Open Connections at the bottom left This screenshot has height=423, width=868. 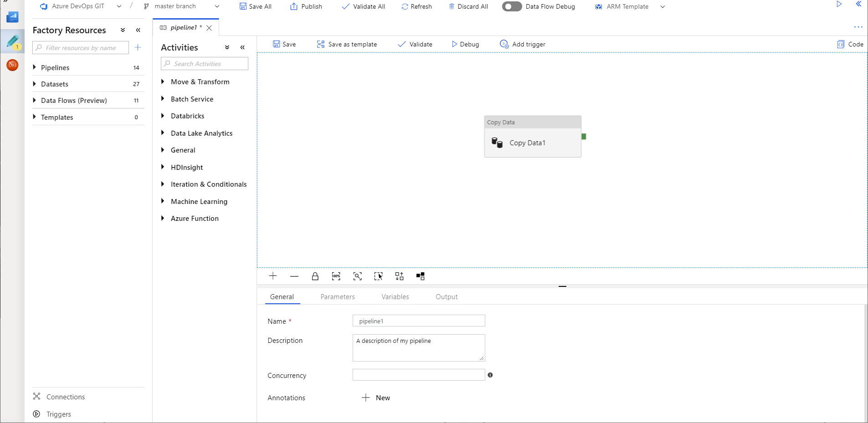(59, 397)
